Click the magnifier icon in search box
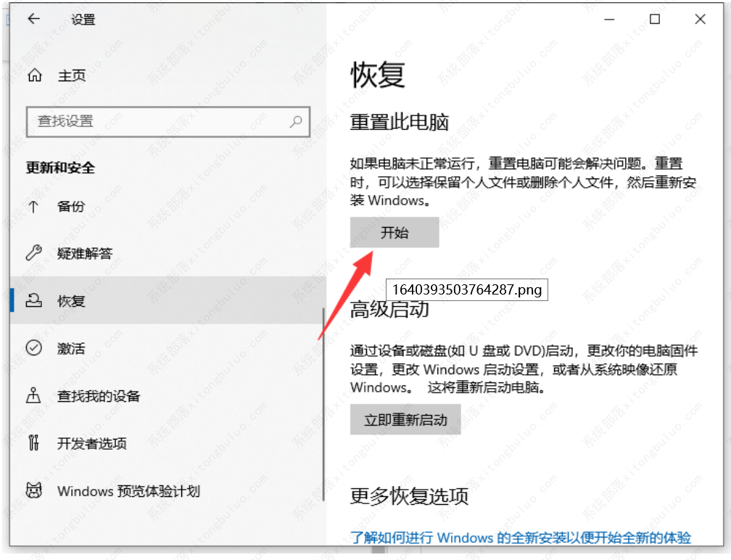 coord(296,122)
